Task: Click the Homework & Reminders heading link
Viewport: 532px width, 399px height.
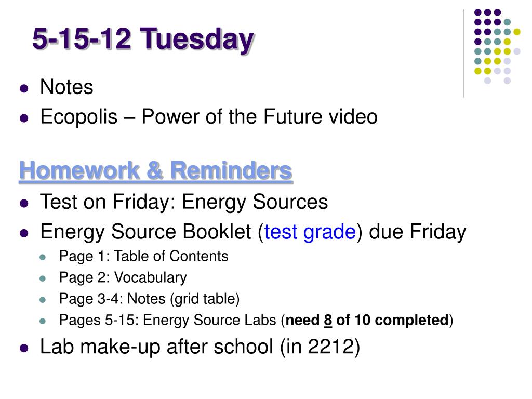Action: pyautogui.click(x=156, y=170)
